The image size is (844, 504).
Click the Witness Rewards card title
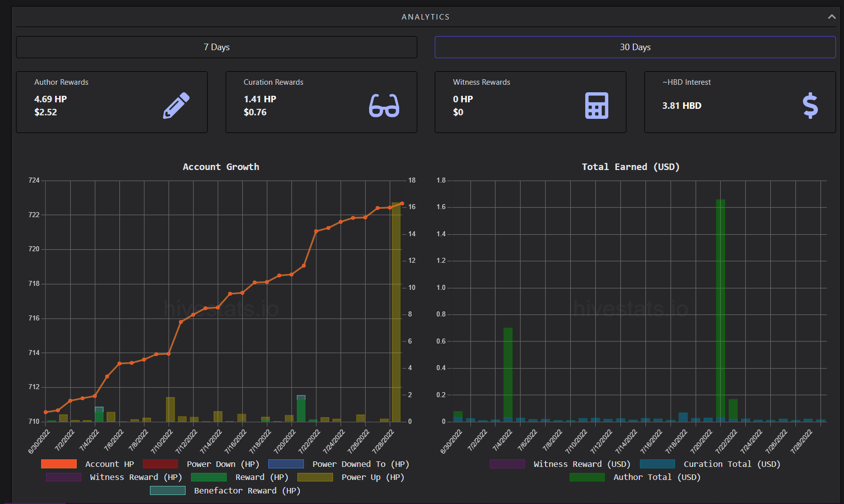481,82
